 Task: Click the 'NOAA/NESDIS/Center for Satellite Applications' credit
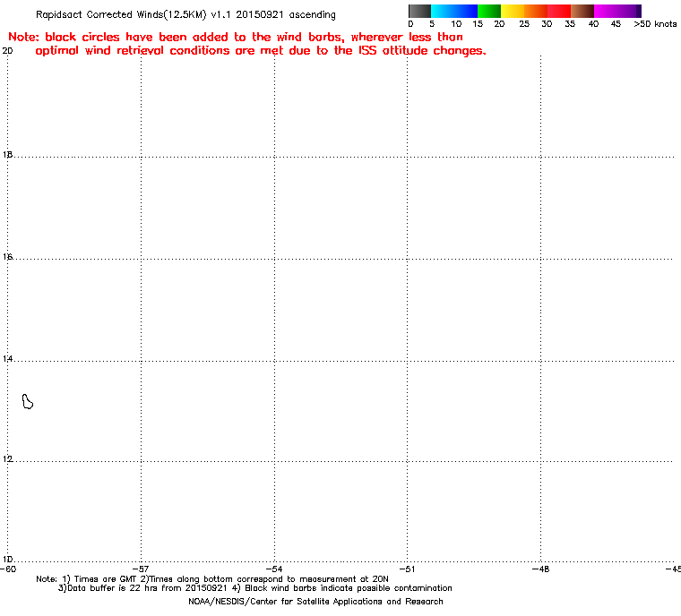(x=315, y=602)
